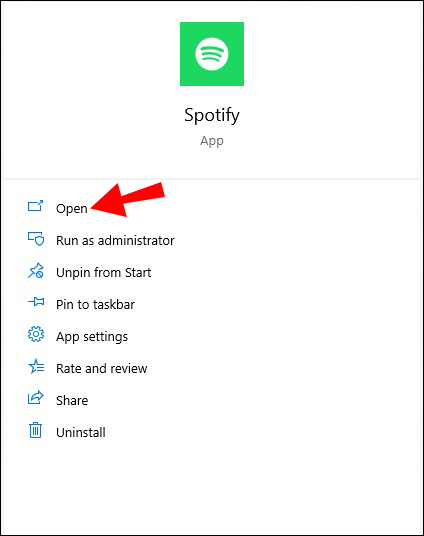Viewport: 424px width, 536px height.
Task: Click the Open icon with arrow
Action: pos(36,206)
